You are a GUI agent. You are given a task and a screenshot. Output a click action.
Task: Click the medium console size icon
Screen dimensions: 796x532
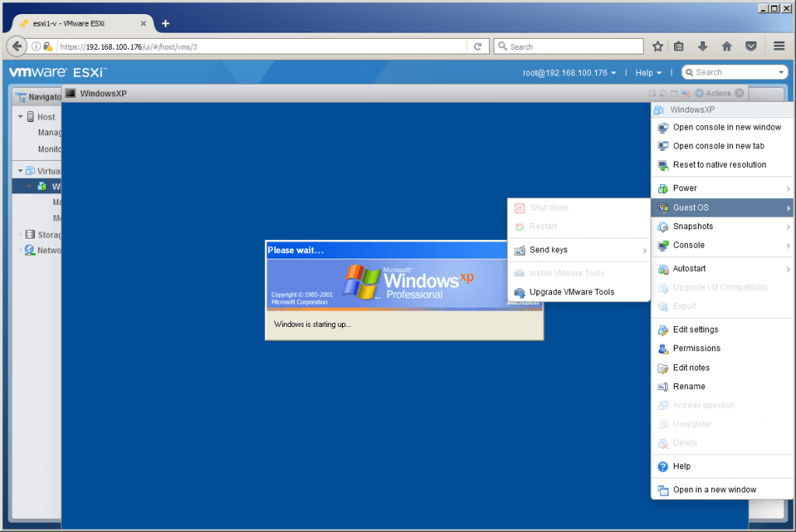663,94
